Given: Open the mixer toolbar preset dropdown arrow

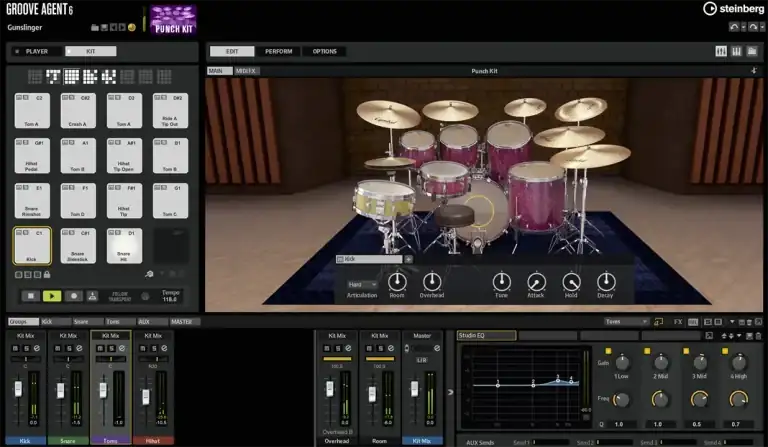Looking at the screenshot, I should pyautogui.click(x=732, y=322).
